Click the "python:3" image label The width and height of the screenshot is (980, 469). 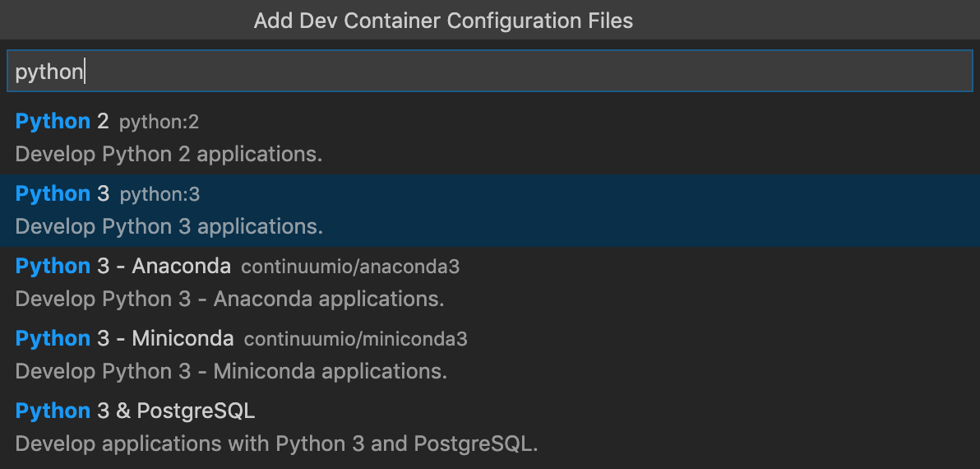click(159, 195)
